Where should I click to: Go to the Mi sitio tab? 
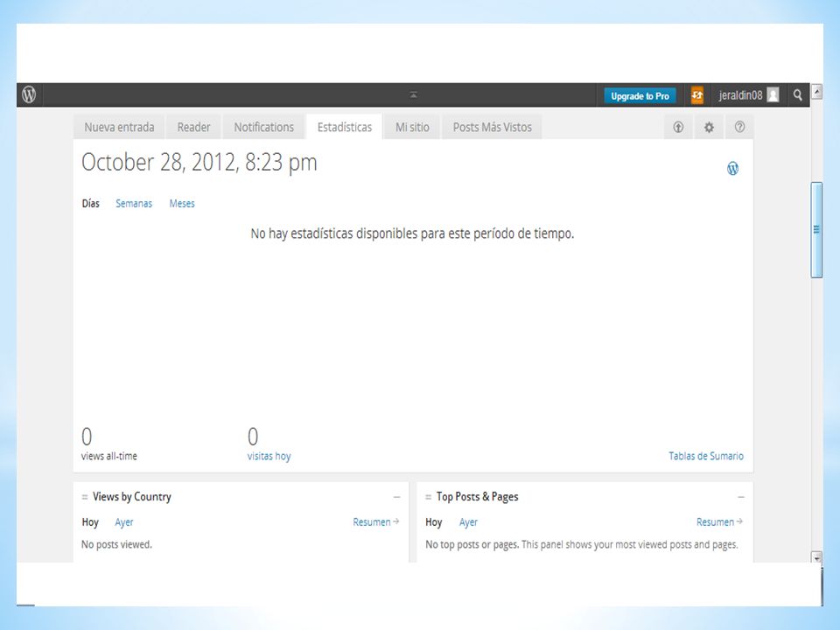(x=412, y=127)
